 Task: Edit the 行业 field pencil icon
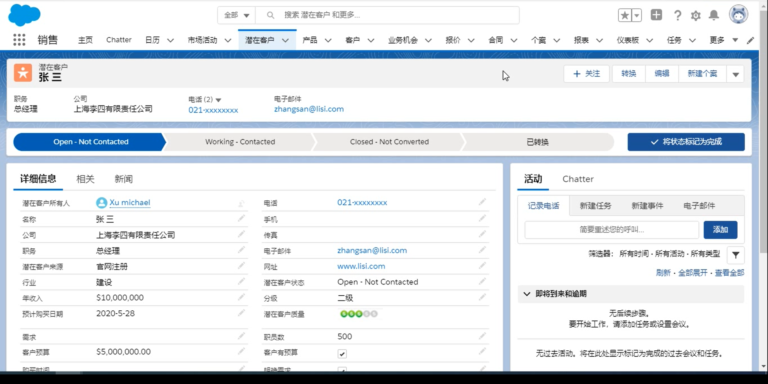coord(241,281)
